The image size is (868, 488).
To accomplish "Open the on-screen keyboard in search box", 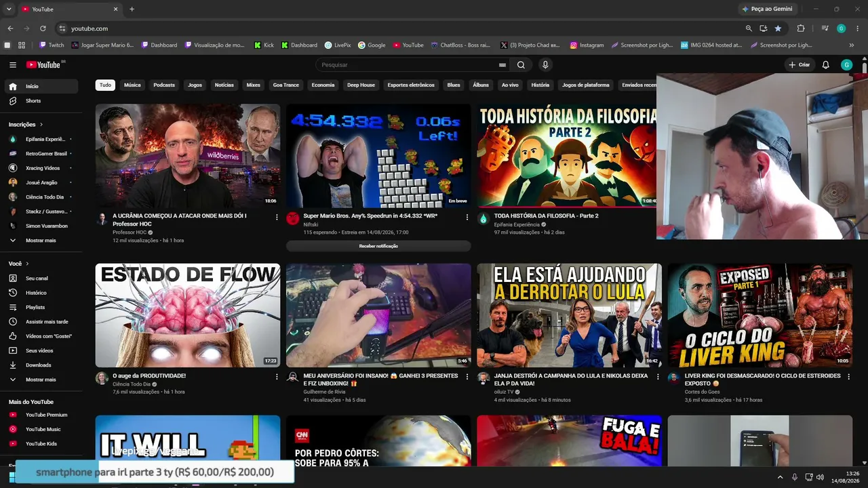I will (502, 65).
